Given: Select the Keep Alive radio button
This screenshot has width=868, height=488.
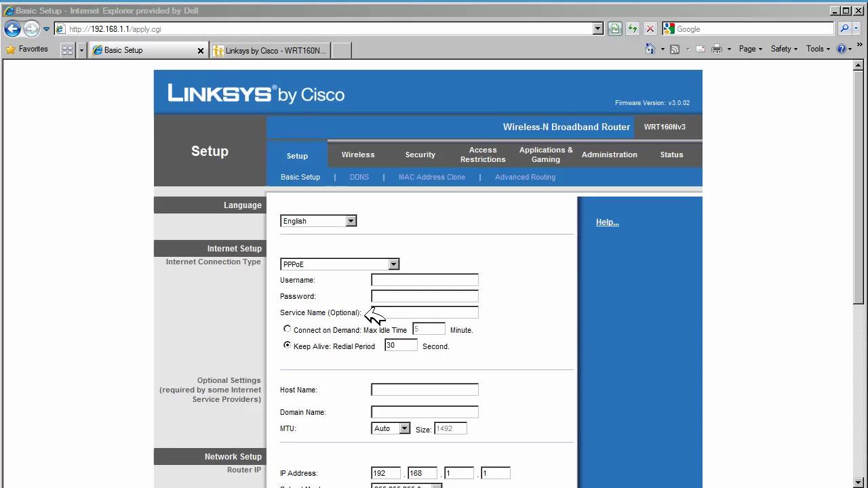Looking at the screenshot, I should tap(287, 345).
